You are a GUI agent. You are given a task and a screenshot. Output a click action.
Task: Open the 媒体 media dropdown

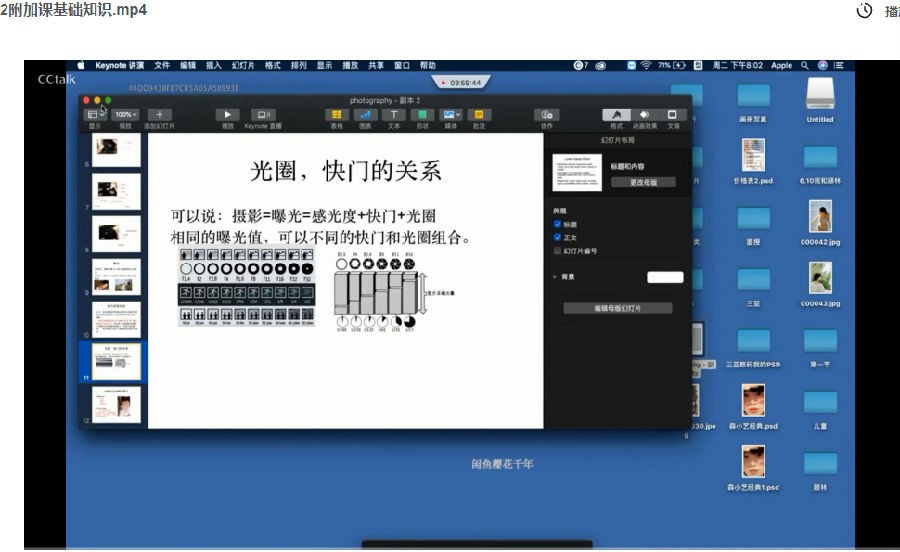click(x=451, y=115)
